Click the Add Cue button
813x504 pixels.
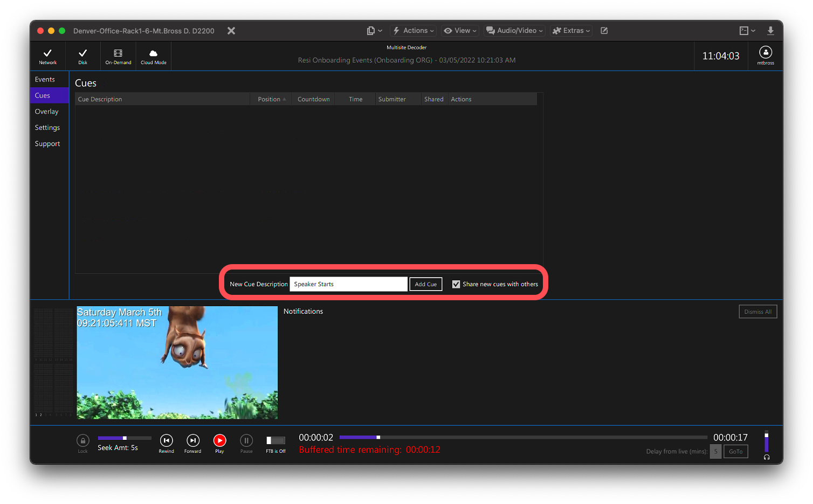click(x=425, y=284)
